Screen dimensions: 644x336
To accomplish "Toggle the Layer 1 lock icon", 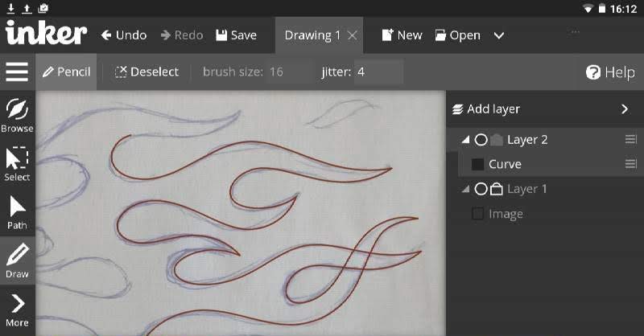I will click(x=497, y=189).
